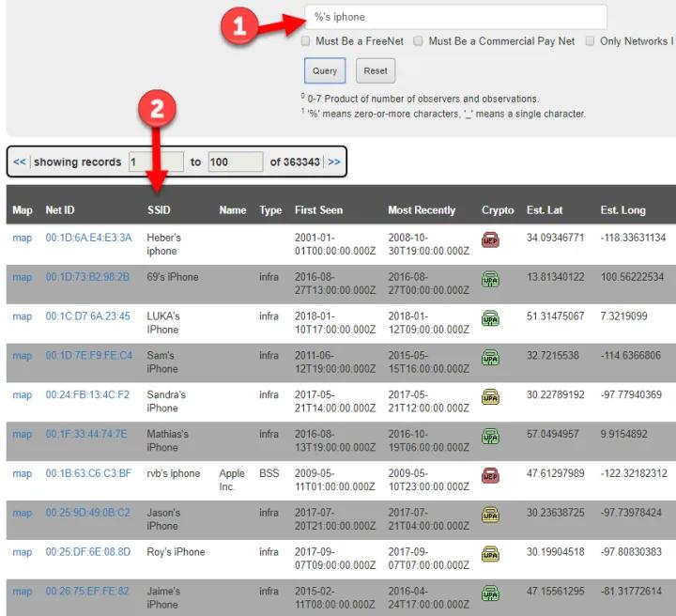
Task: Go to next records page with >> arrow
Action: click(x=334, y=162)
